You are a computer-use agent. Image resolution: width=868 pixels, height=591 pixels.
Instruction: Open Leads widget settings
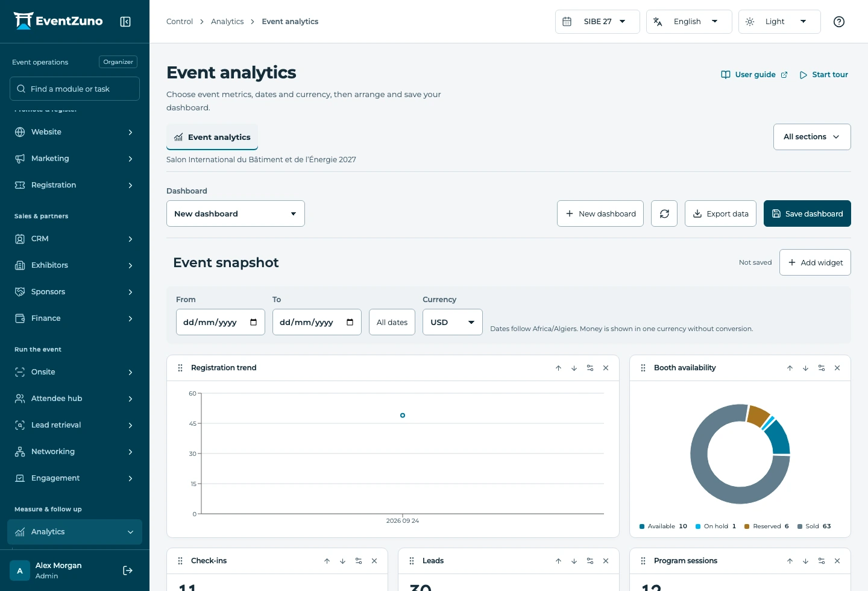590,561
